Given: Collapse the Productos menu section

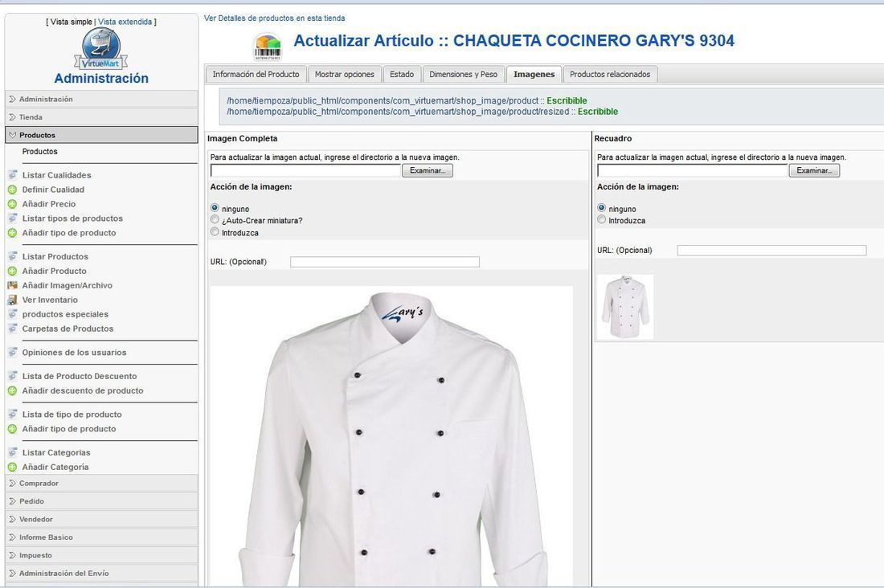Looking at the screenshot, I should coord(101,135).
